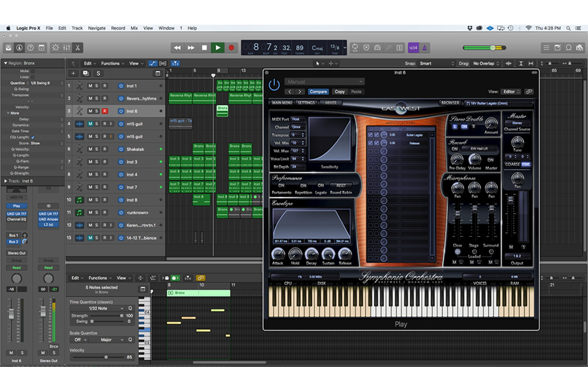The height and width of the screenshot is (392, 588).
Task: Toggle the Inspector info icon
Action: 20,48
